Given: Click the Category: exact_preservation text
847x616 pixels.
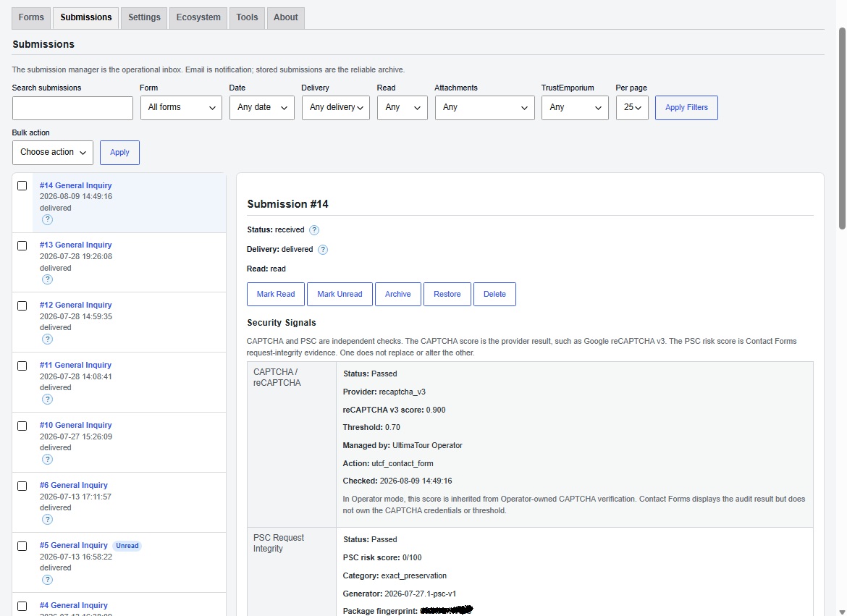Looking at the screenshot, I should [x=395, y=575].
